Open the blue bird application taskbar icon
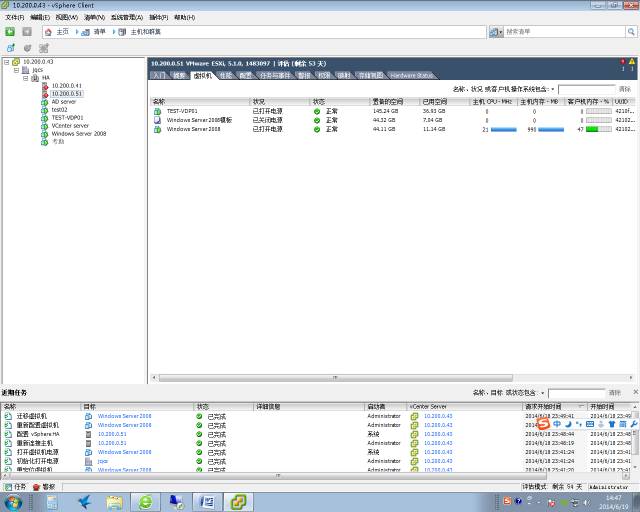640x512 pixels. [84, 502]
